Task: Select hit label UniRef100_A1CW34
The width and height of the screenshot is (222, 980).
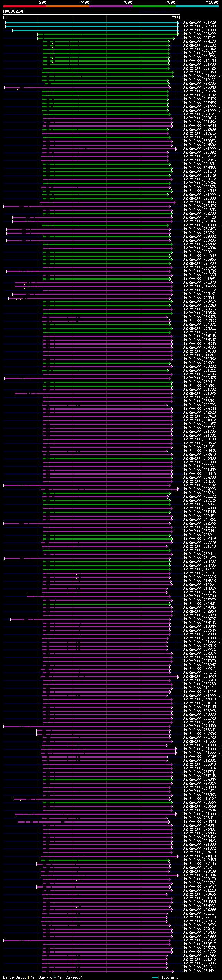Action: tap(199, 875)
